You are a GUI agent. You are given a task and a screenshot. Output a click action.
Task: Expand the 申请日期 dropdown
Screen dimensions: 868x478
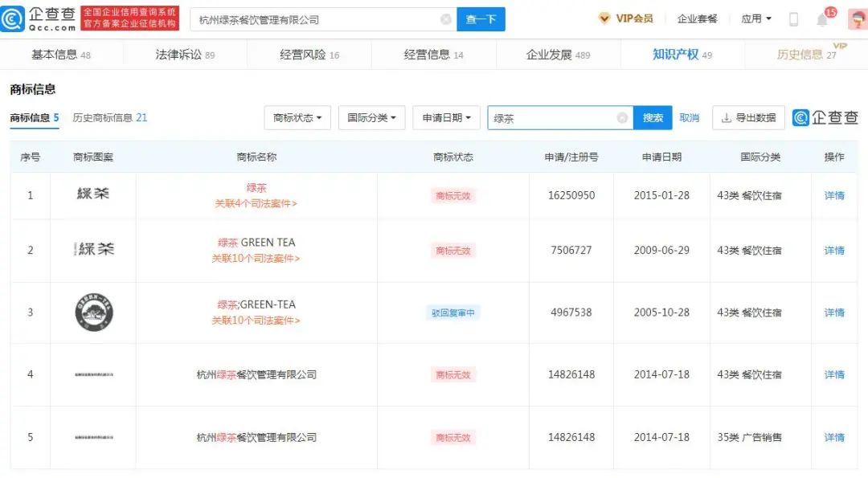point(446,118)
